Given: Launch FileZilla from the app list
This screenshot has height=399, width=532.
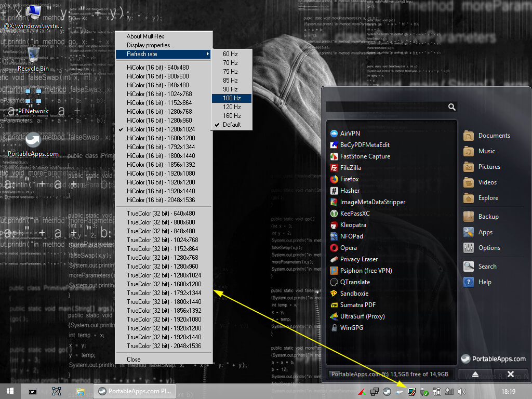Looking at the screenshot, I should tap(345, 168).
